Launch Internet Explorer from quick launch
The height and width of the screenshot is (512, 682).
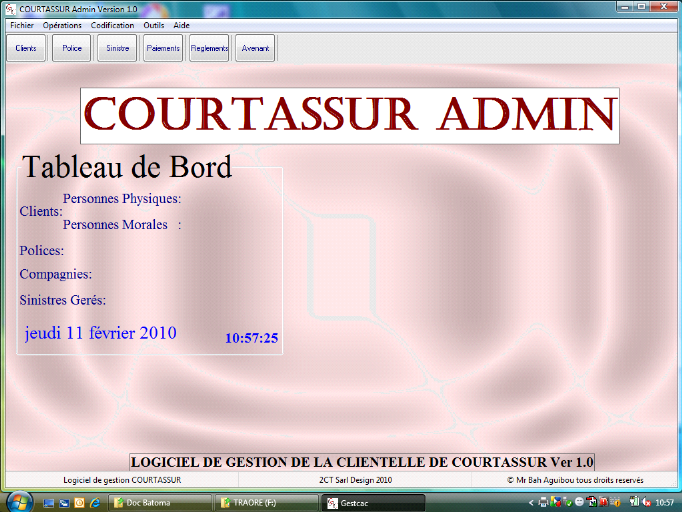[x=95, y=503]
